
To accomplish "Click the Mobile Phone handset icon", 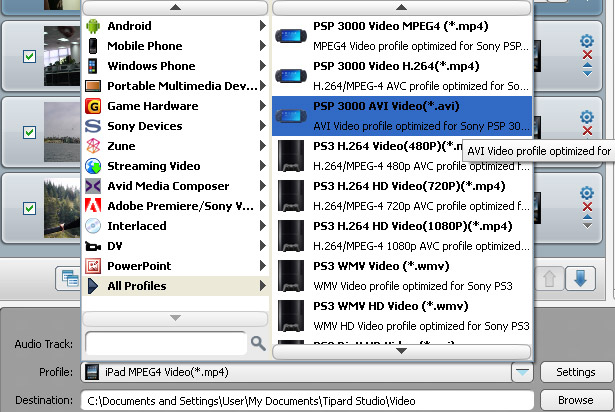I will [93, 46].
